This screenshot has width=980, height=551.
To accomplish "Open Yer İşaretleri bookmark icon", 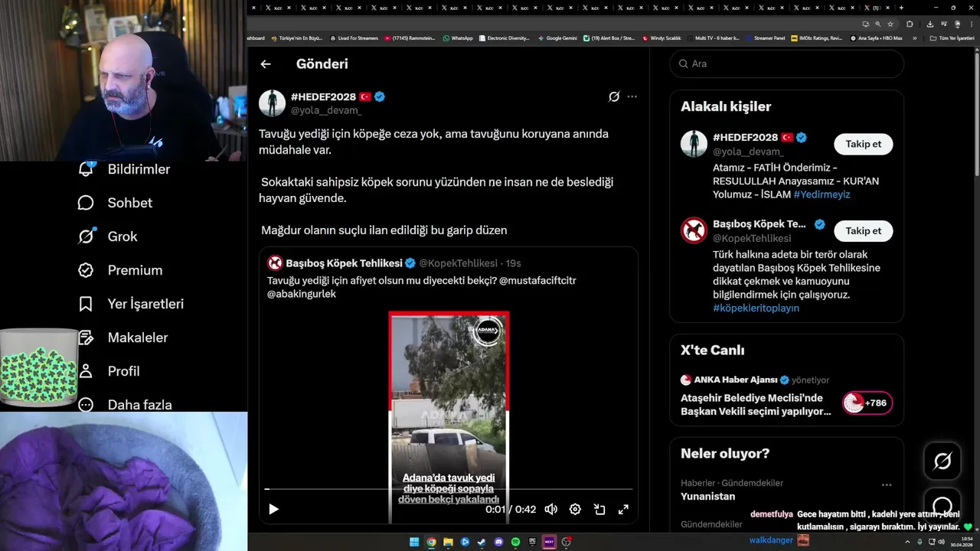I will tap(86, 304).
